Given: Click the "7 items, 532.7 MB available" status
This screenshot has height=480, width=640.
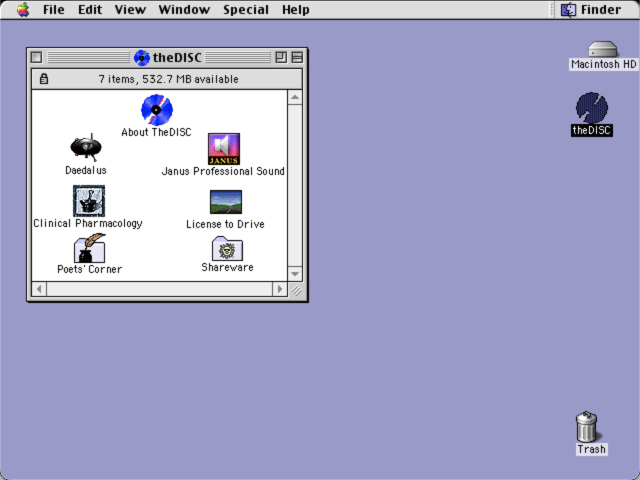Looking at the screenshot, I should pos(168,79).
